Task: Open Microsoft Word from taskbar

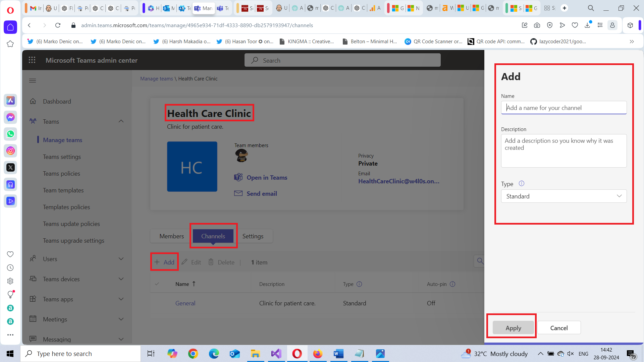Action: tap(338, 353)
